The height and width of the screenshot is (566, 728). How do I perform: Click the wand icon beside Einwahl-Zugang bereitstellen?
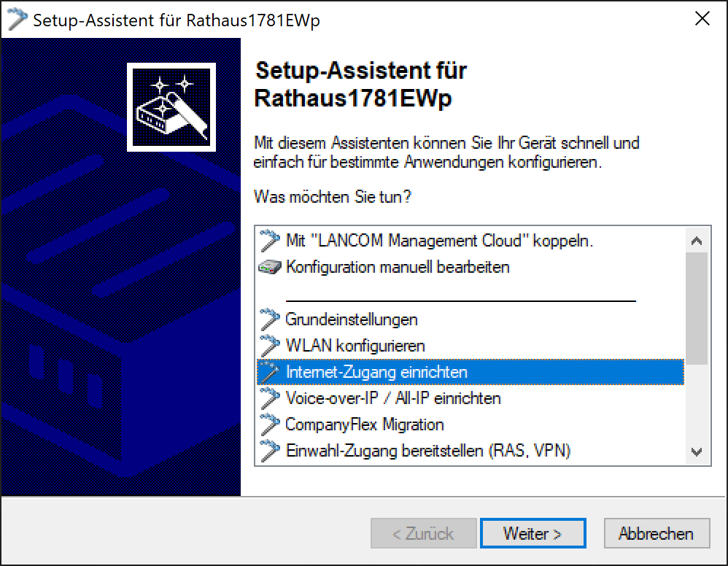tap(269, 451)
